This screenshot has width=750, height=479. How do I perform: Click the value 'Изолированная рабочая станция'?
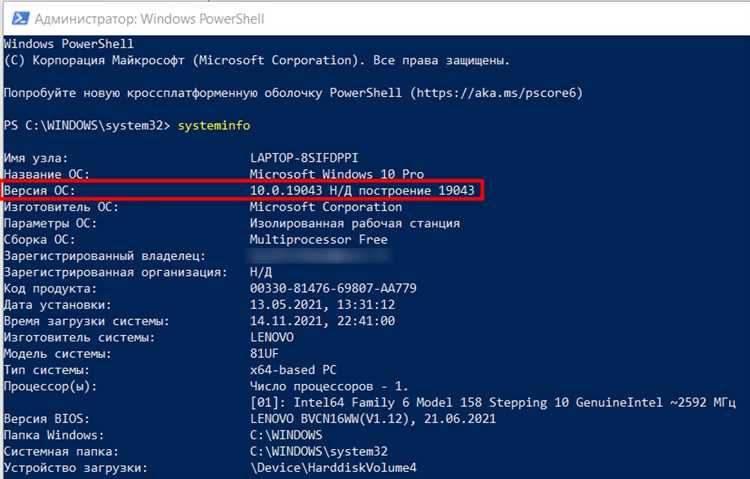coord(354,223)
